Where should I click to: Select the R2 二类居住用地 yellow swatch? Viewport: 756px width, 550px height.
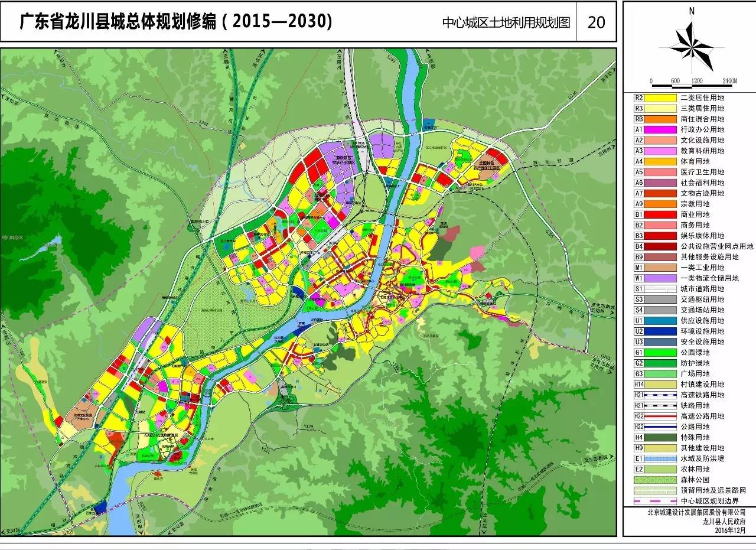(660, 98)
